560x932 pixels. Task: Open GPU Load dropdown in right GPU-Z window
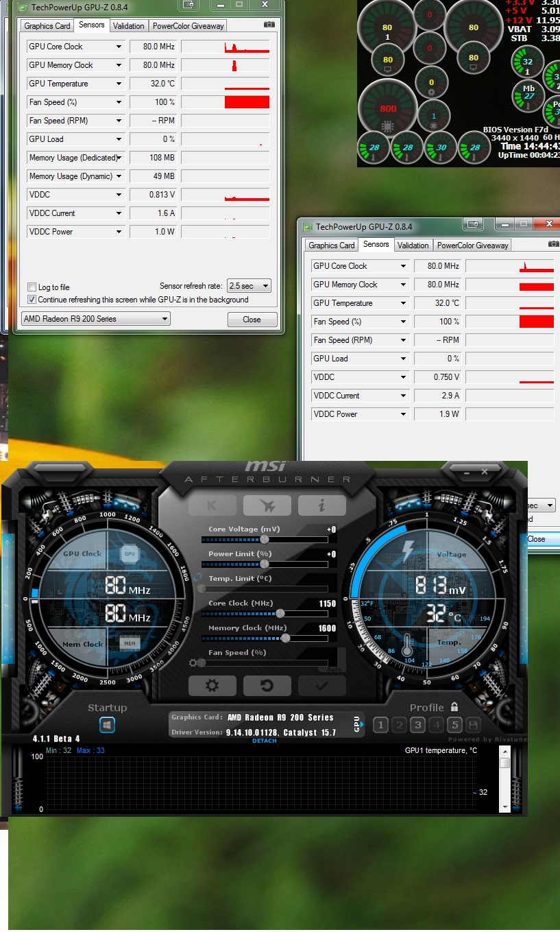point(404,359)
